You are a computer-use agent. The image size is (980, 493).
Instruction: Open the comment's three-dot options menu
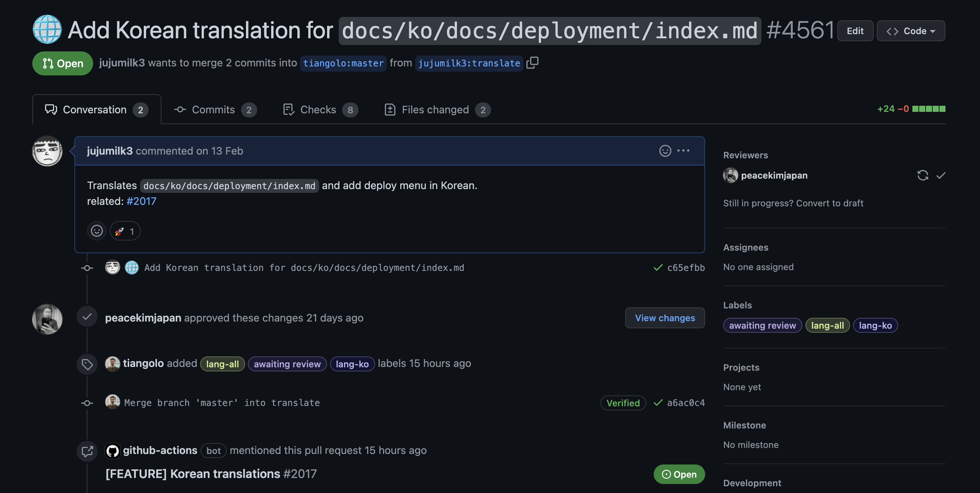point(683,151)
